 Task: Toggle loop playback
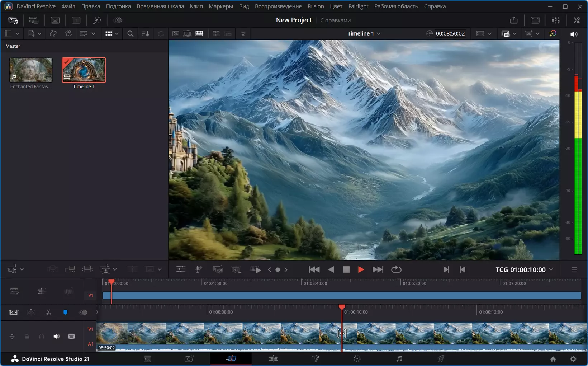coord(396,269)
